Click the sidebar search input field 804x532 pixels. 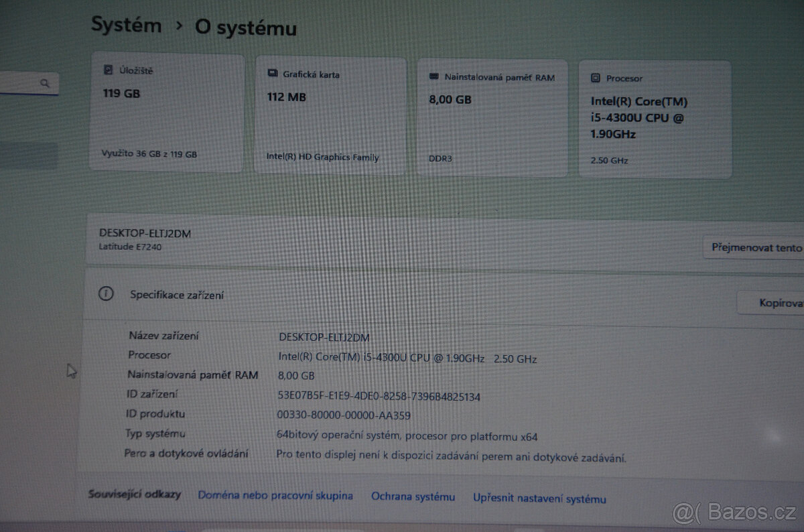[29, 84]
